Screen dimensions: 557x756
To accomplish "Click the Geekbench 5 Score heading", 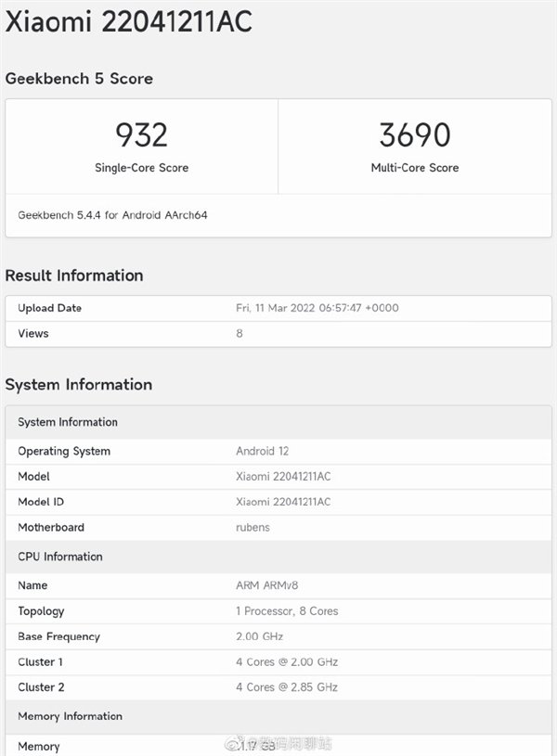I will (x=79, y=79).
